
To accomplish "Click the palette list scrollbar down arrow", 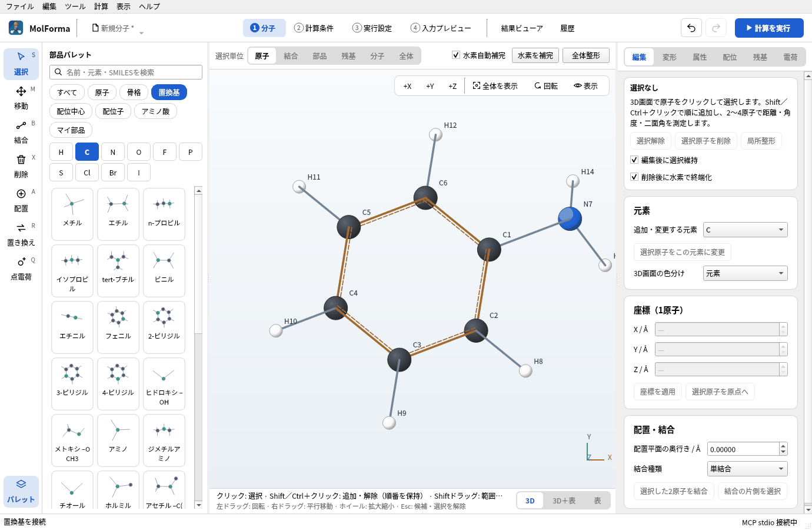I will point(198,505).
